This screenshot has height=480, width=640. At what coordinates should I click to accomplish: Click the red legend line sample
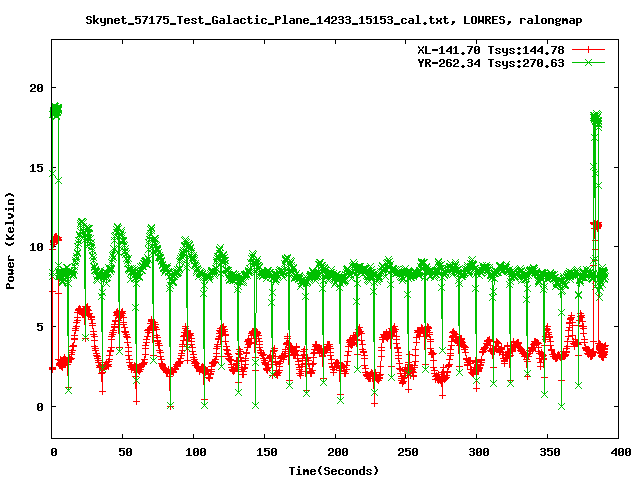588,50
